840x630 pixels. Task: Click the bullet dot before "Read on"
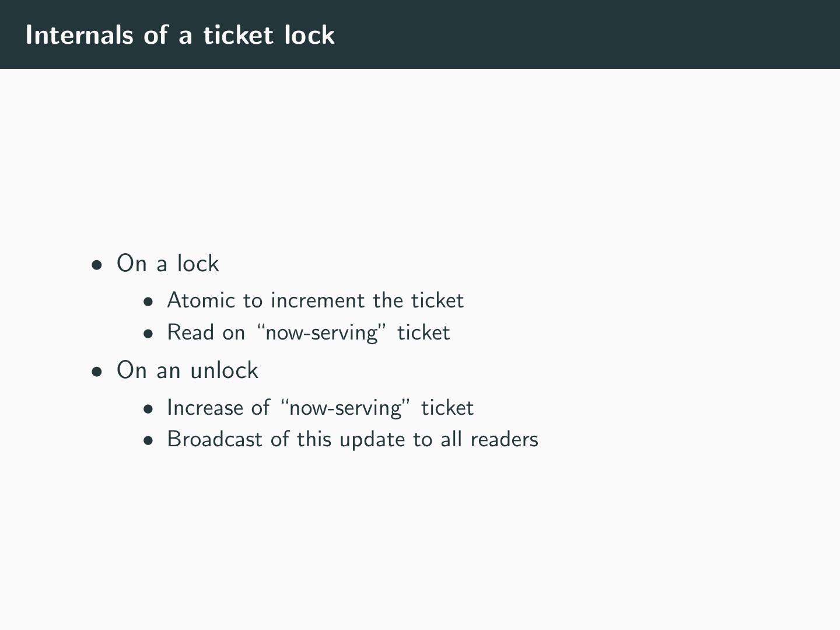coord(149,334)
